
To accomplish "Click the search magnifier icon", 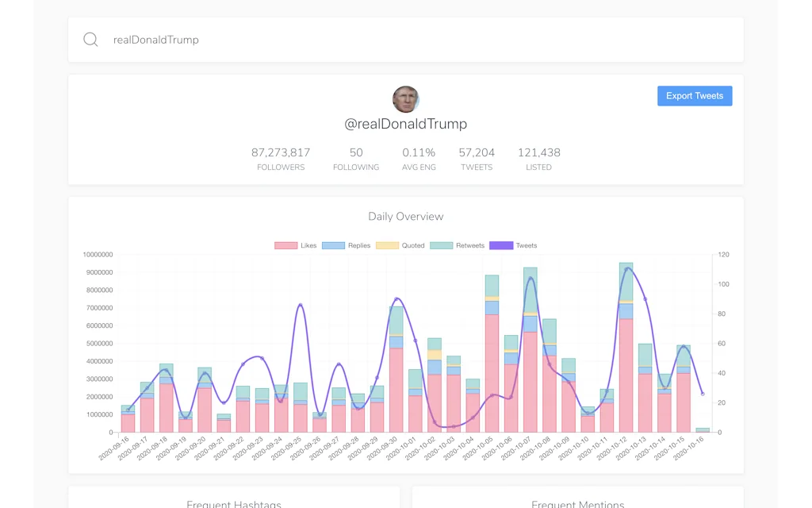I will pyautogui.click(x=90, y=40).
